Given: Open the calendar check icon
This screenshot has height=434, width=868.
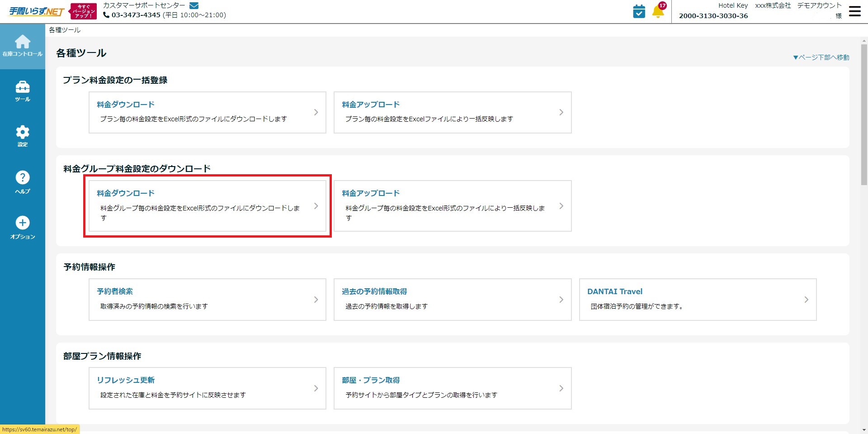Looking at the screenshot, I should pos(639,11).
